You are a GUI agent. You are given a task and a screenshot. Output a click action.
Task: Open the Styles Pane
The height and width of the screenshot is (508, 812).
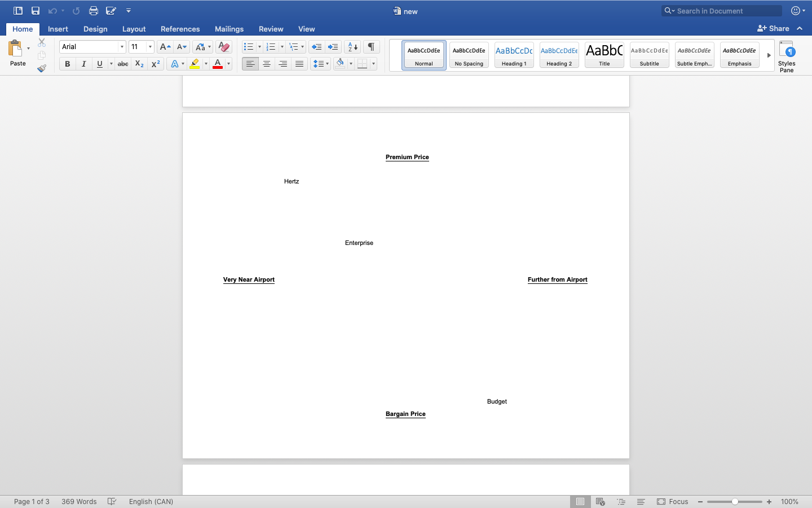pos(787,56)
